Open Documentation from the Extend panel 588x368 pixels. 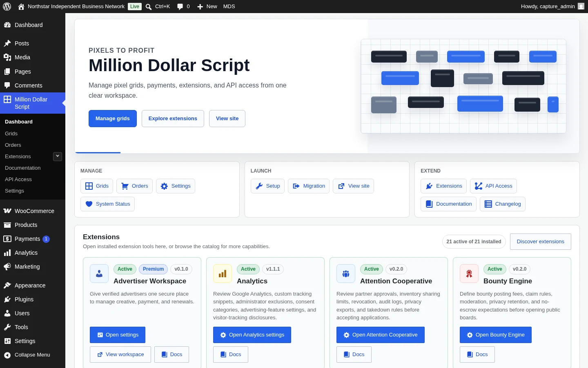click(x=448, y=204)
